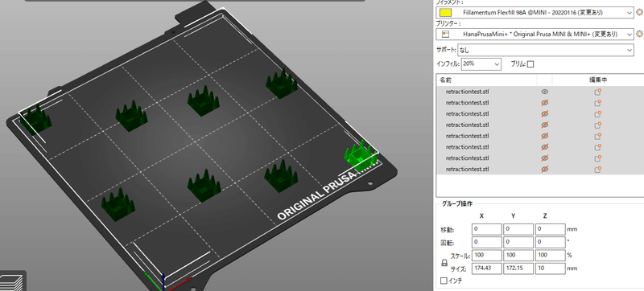The width and height of the screenshot is (644, 291).
Task: Click the edit icon of the second retractiontest.stl row
Action: [x=597, y=103]
